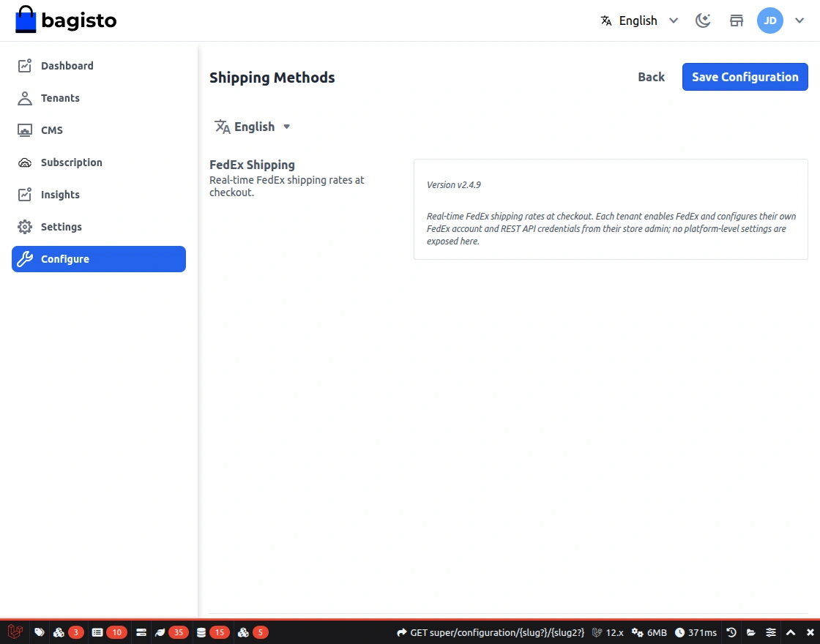Open the CMS menu item

click(x=99, y=130)
